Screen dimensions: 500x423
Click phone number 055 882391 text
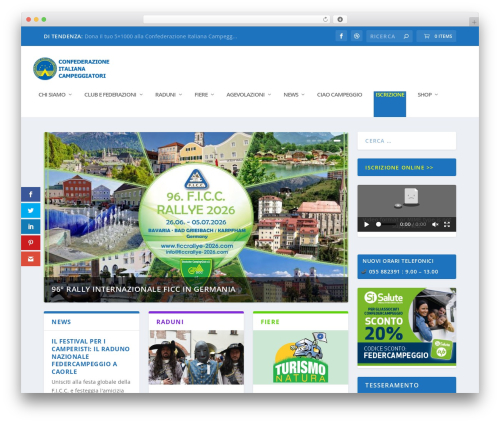[x=384, y=272]
